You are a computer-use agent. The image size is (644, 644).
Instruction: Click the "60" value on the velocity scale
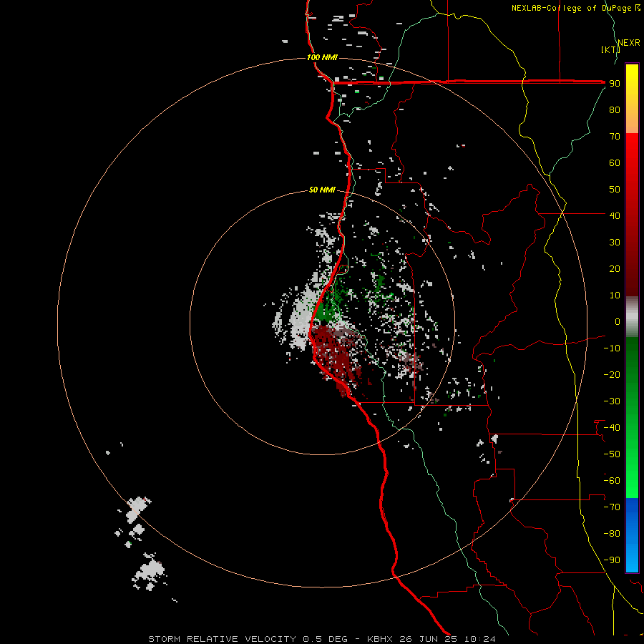615,162
